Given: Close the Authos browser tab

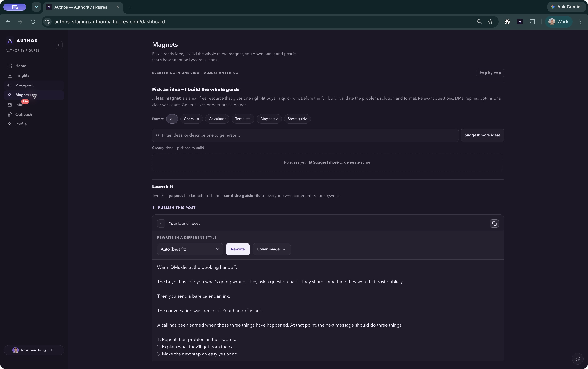Looking at the screenshot, I should (118, 7).
